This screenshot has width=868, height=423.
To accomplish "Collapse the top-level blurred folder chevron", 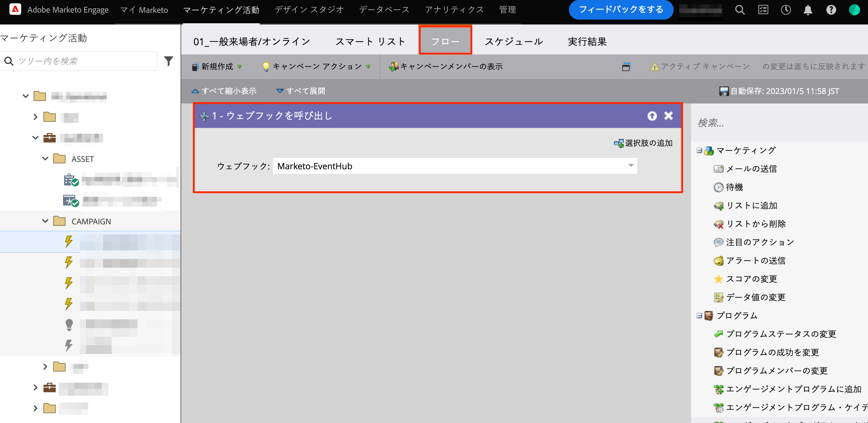I will click(x=26, y=96).
